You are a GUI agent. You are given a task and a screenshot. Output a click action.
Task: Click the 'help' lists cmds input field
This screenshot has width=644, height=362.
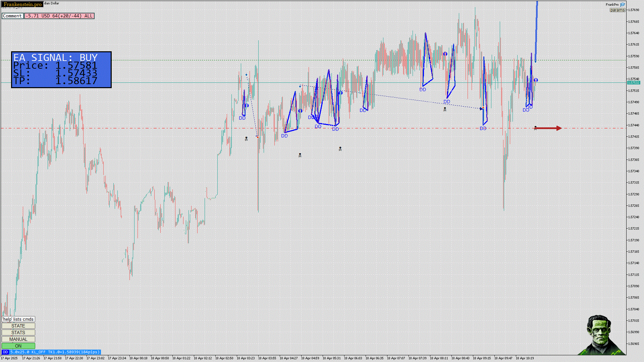pyautogui.click(x=18, y=319)
